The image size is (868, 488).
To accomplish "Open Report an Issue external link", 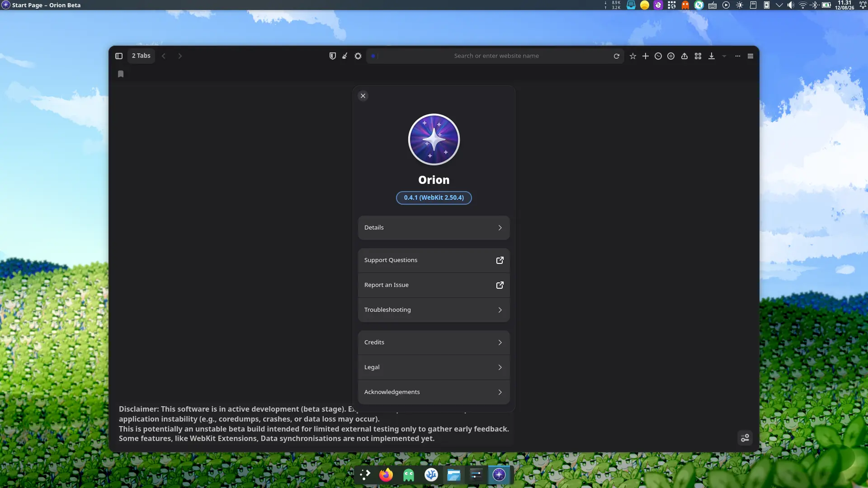I will pyautogui.click(x=434, y=285).
